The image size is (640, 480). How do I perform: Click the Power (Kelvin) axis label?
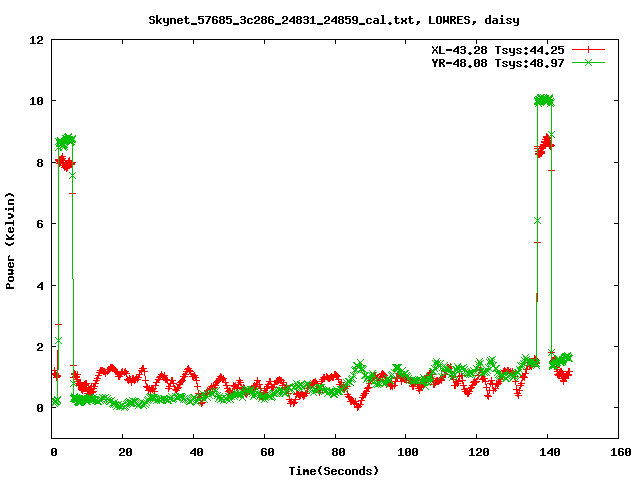10,241
